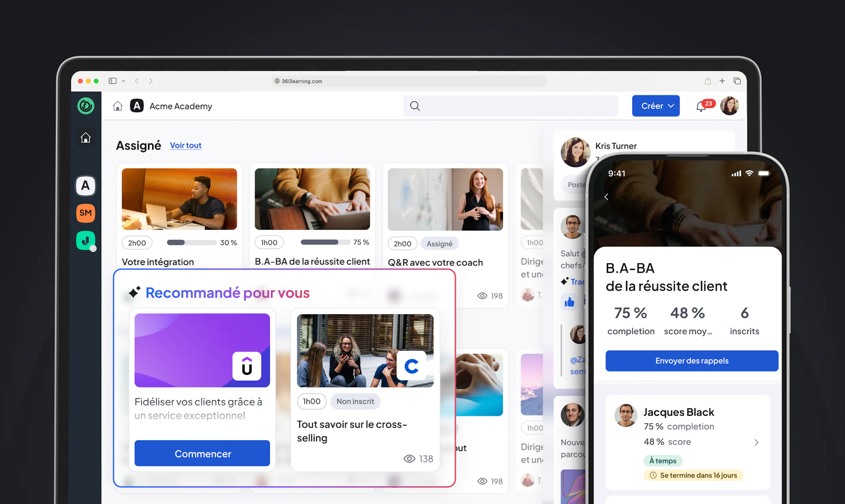Click the 360learning.com address bar
The image size is (845, 504).
(409, 81)
